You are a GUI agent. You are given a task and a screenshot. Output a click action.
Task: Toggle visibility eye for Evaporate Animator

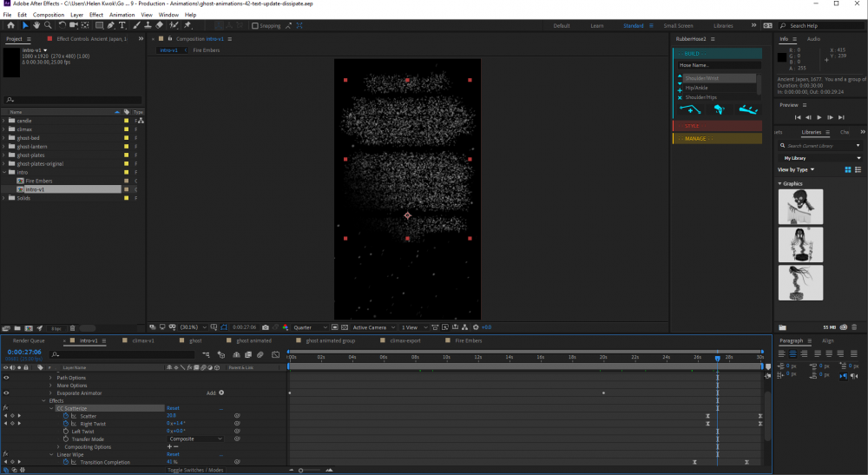pyautogui.click(x=6, y=393)
